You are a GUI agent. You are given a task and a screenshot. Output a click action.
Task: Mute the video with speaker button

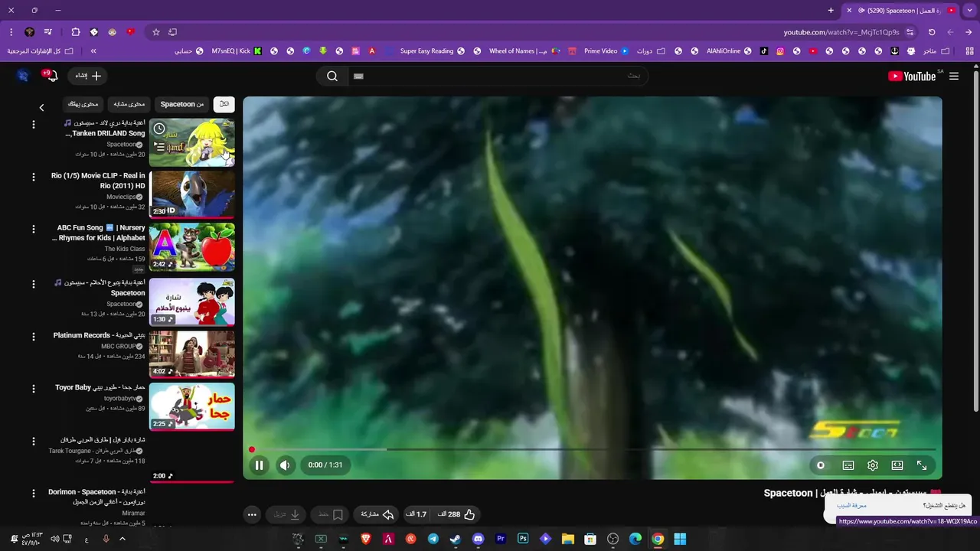(x=285, y=465)
